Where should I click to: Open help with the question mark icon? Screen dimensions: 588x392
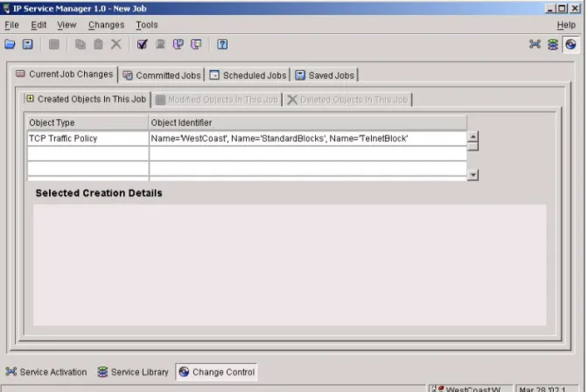point(222,45)
